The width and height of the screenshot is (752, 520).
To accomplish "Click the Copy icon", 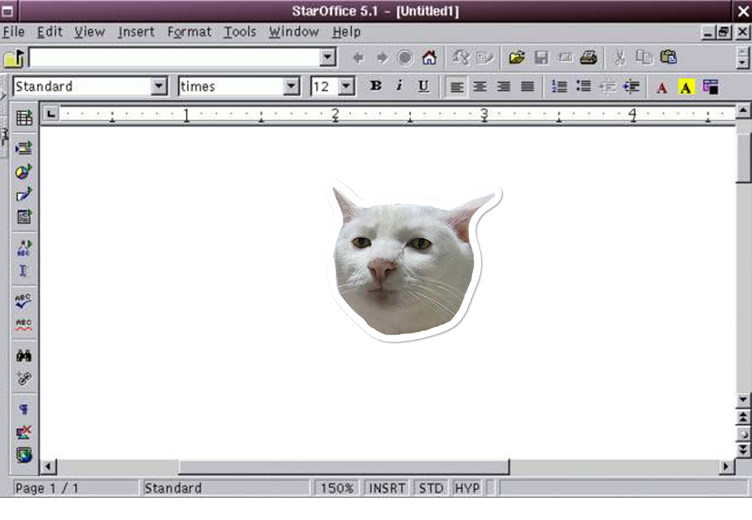I will click(644, 58).
